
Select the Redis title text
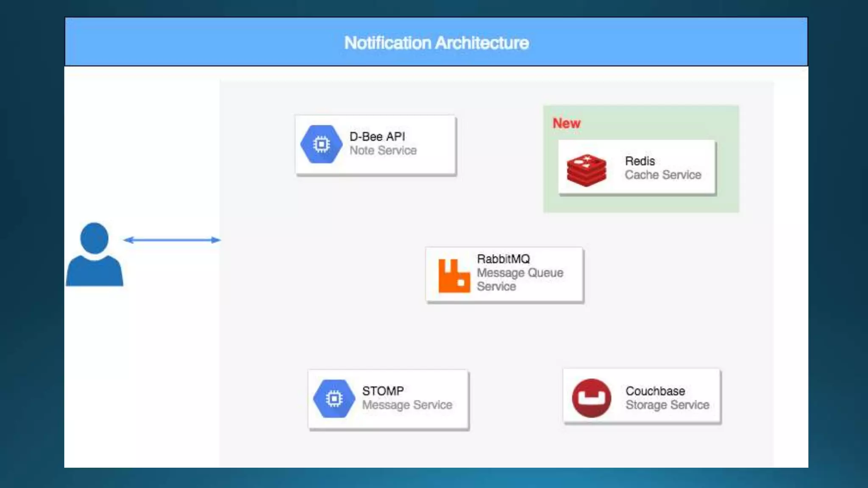(640, 161)
